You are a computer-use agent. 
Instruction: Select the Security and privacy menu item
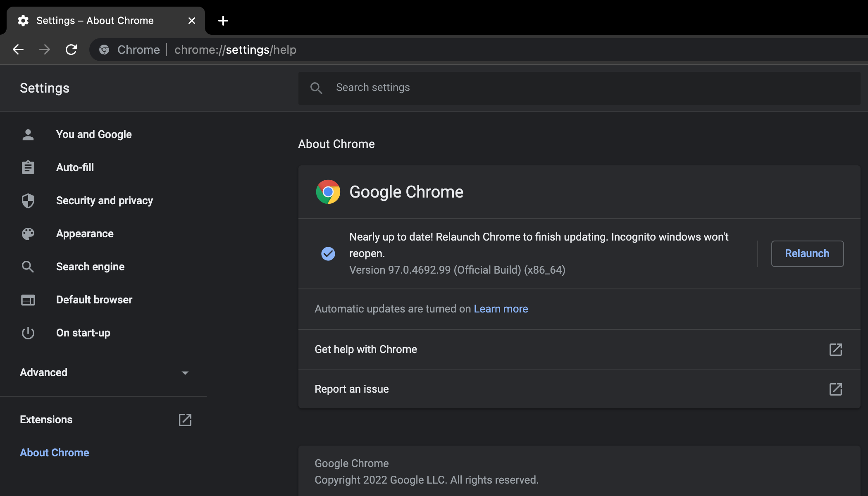point(104,200)
